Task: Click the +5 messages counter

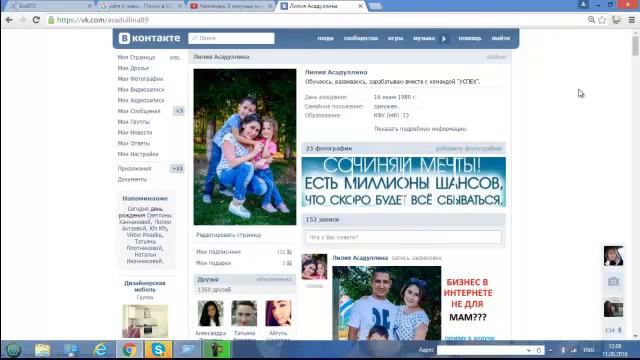Action: pos(179,111)
